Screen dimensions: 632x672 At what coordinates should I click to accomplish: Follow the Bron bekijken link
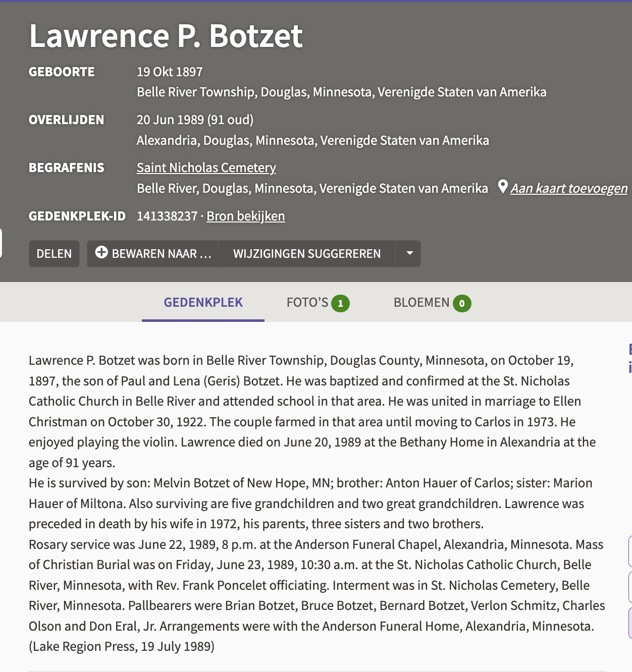pyautogui.click(x=246, y=216)
